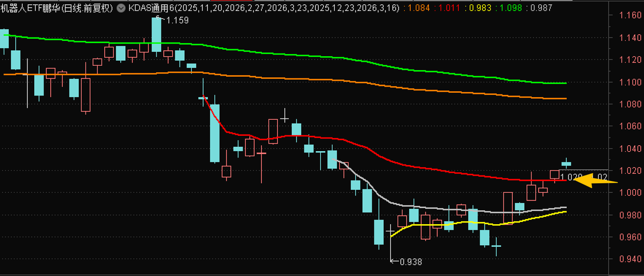Click the green indicator value 1.098
This screenshot has height=276, width=644.
tap(511, 8)
